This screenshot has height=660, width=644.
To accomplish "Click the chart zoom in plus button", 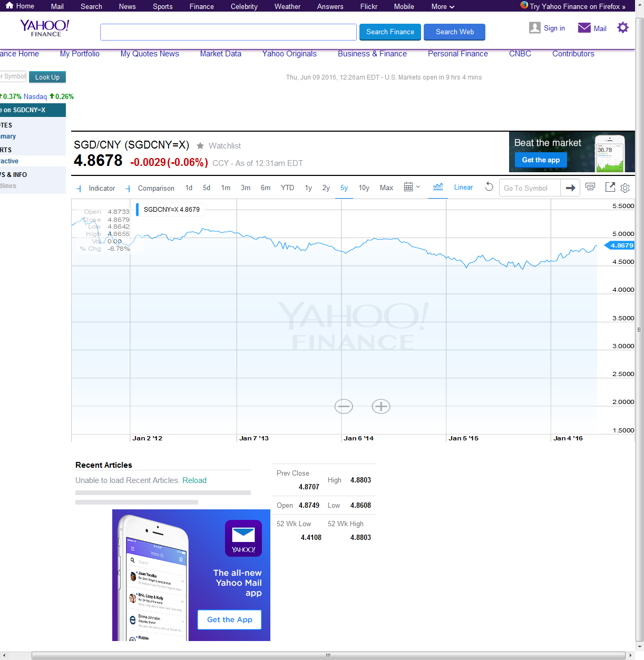I will (x=381, y=407).
